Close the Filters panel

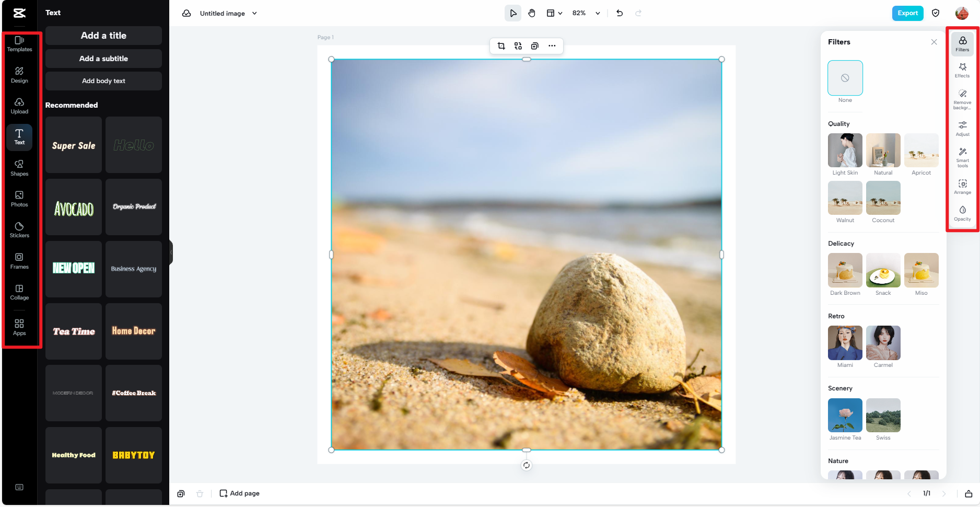tap(934, 42)
